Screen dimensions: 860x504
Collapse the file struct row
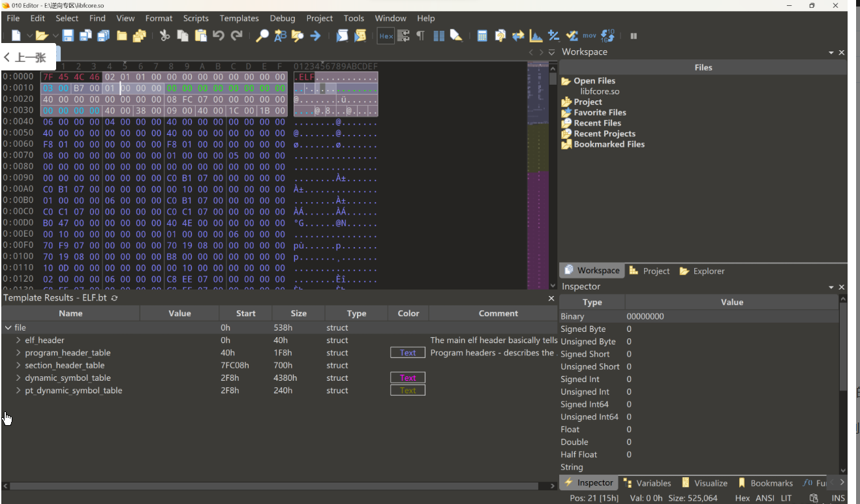8,328
